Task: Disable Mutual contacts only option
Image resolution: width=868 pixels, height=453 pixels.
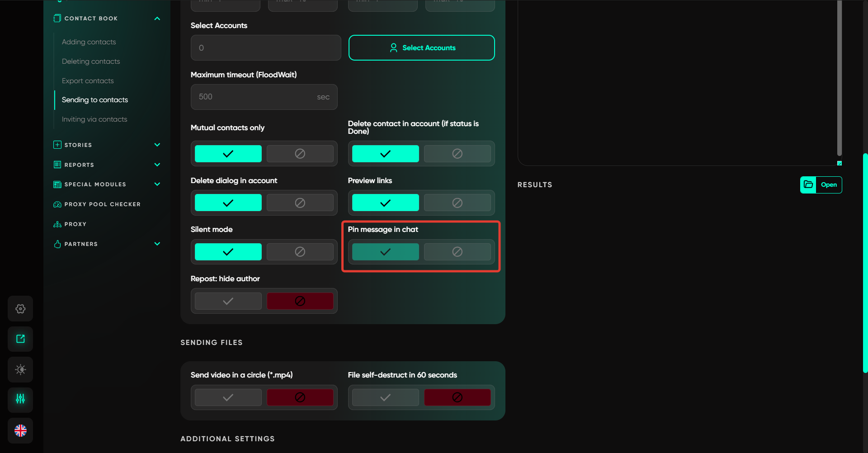Action: (x=300, y=154)
